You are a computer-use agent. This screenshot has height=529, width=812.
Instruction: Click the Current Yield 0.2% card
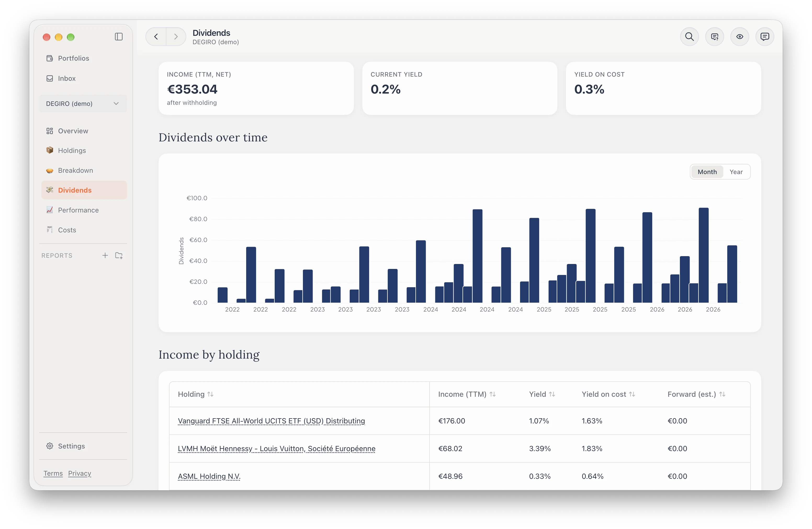point(460,88)
